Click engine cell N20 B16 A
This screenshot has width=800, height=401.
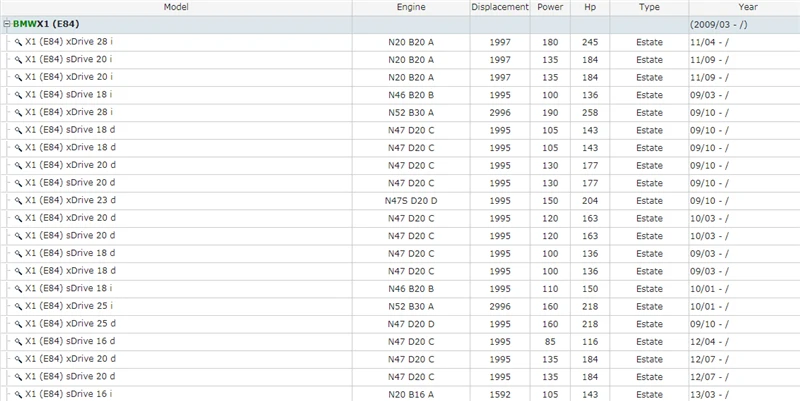(411, 395)
